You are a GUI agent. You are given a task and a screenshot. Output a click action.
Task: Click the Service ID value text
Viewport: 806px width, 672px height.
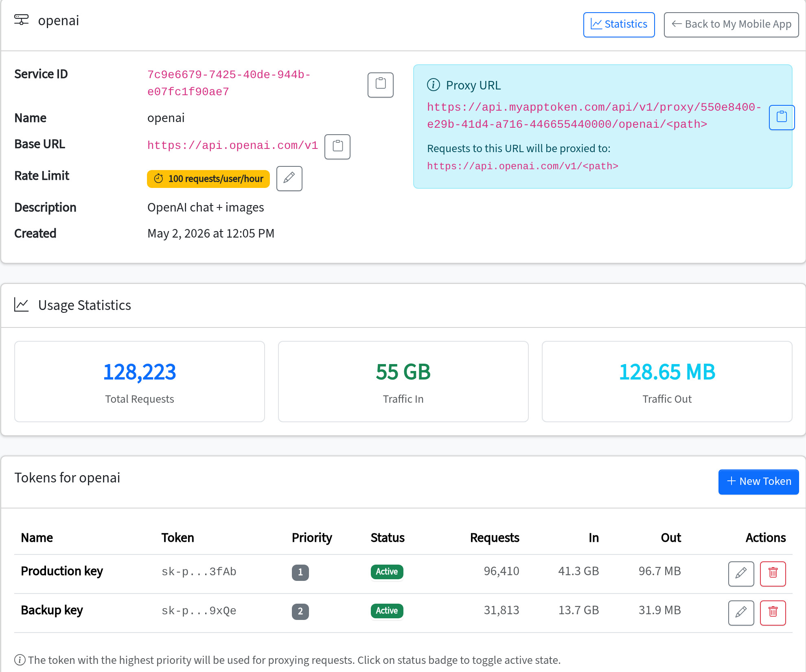point(229,83)
